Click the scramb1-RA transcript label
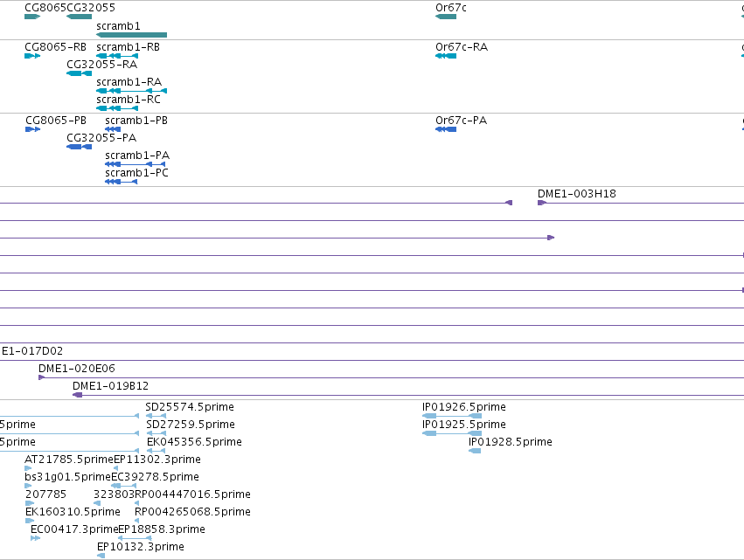 click(x=129, y=82)
